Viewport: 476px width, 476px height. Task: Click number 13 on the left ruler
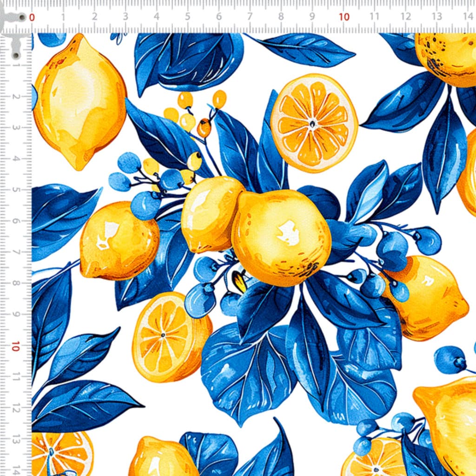pos(16,440)
